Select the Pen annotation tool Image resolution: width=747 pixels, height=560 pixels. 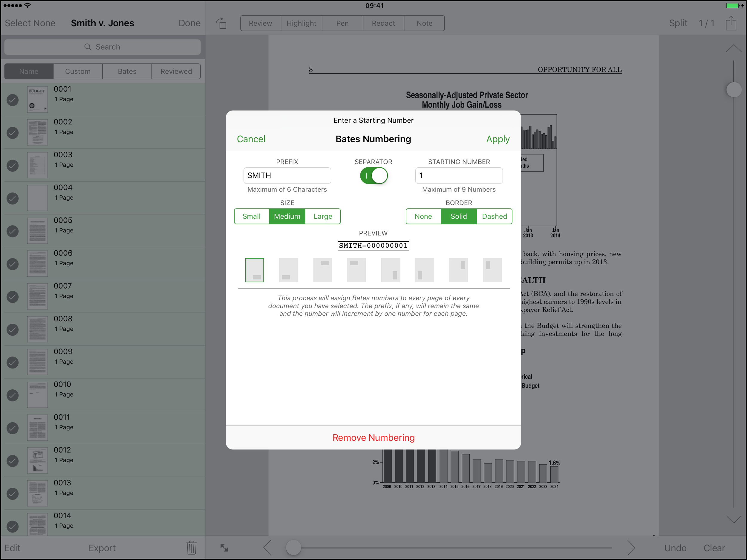click(x=342, y=23)
